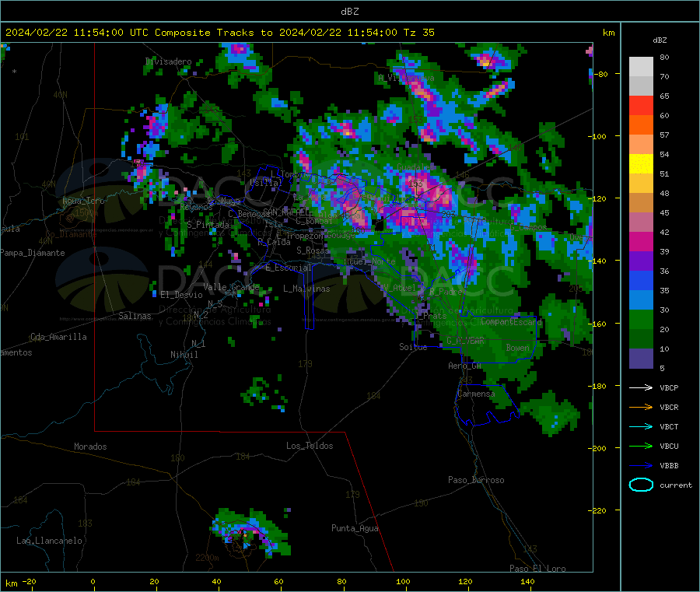Click the 'current' legend label
This screenshot has height=592, width=700.
[676, 485]
